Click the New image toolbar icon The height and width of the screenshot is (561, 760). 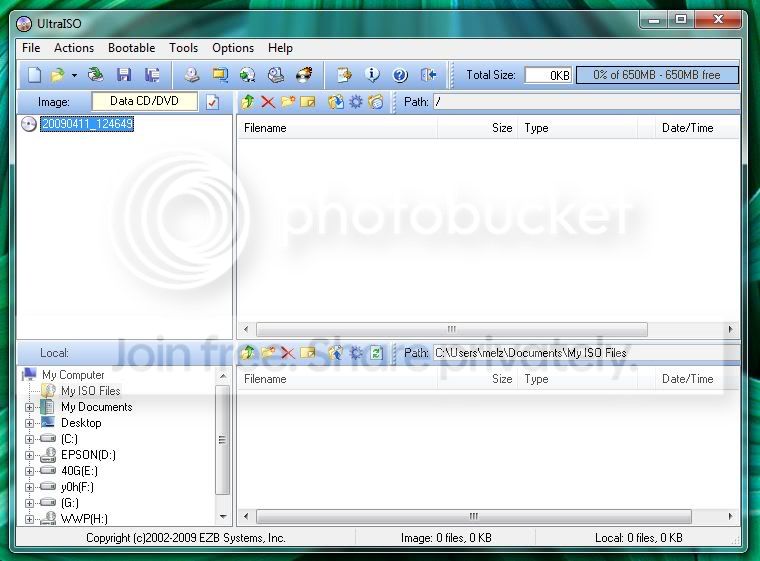pyautogui.click(x=34, y=75)
